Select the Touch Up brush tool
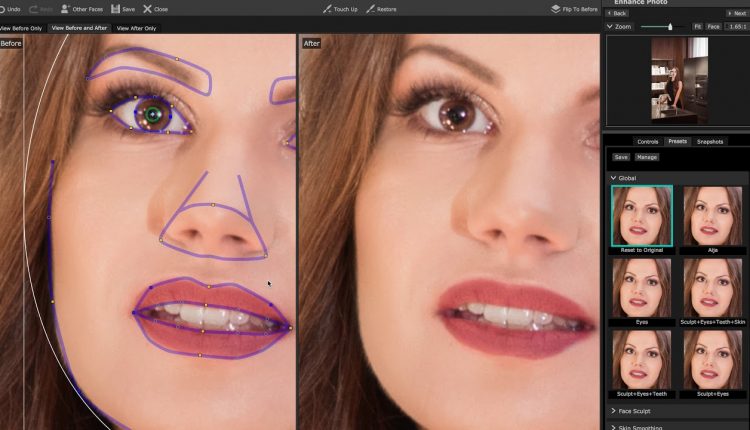 327,9
